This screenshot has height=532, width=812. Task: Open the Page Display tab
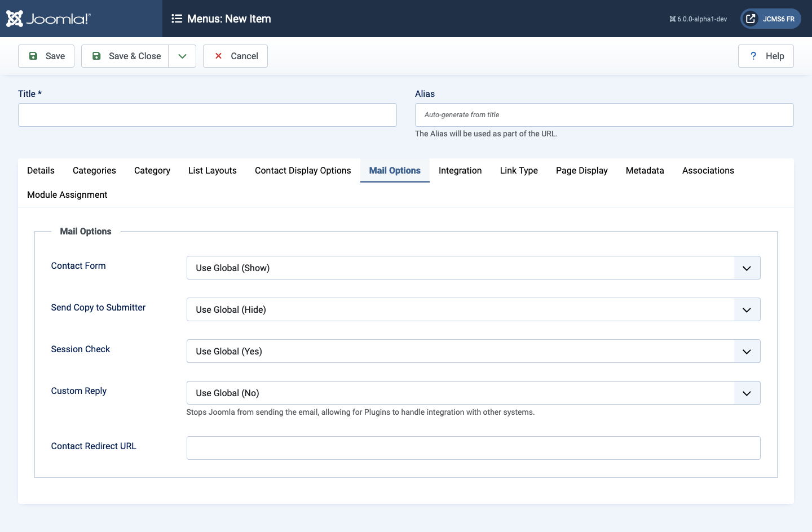tap(582, 170)
